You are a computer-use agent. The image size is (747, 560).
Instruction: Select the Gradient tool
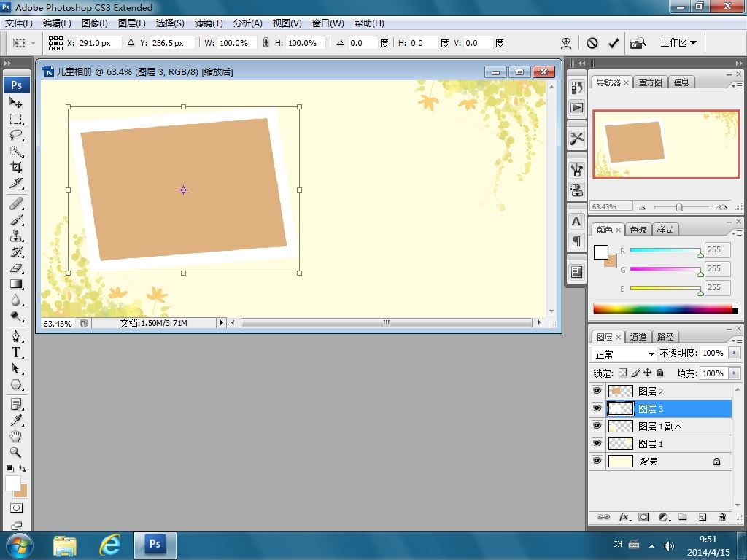coord(16,284)
